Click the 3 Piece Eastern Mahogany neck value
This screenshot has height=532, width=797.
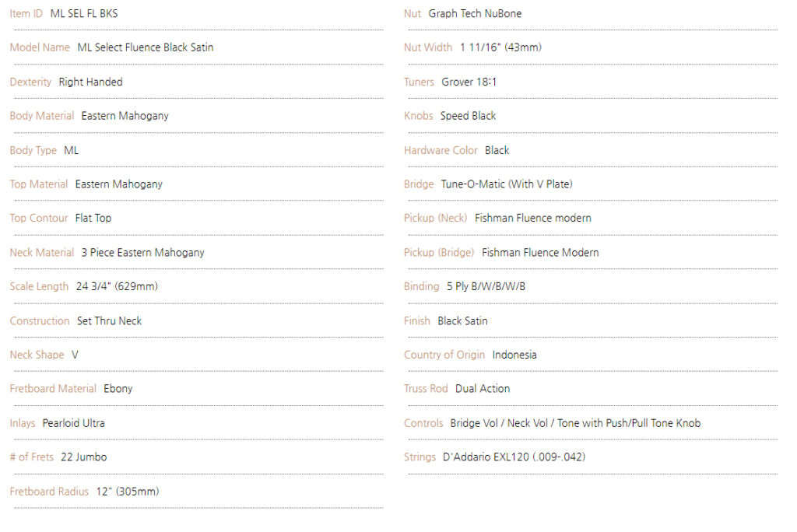click(x=143, y=253)
